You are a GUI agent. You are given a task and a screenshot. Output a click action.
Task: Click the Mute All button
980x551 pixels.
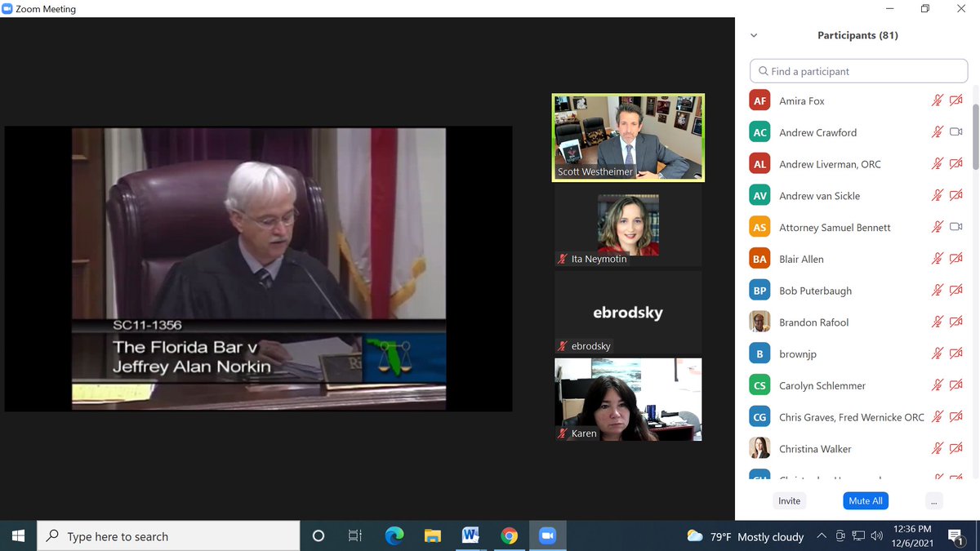[x=866, y=500]
